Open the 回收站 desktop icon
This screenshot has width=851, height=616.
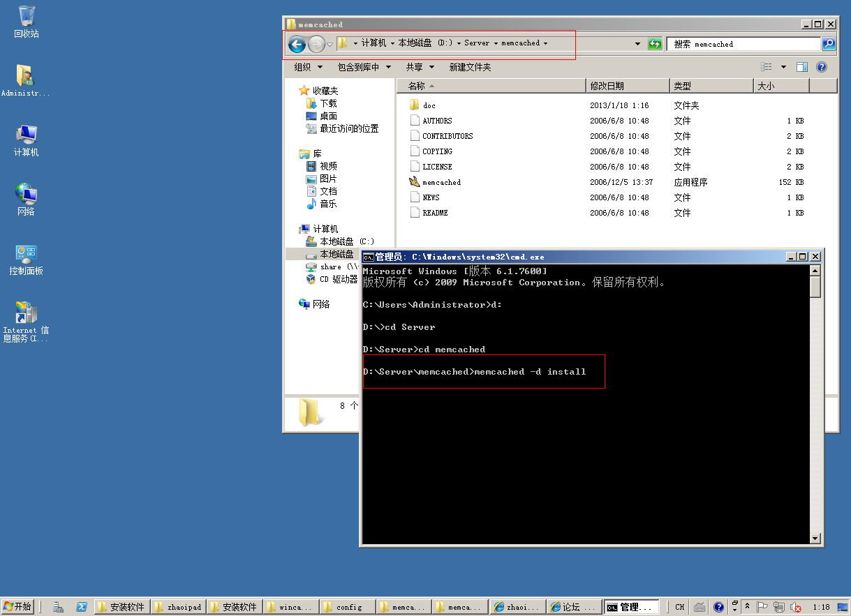click(27, 22)
